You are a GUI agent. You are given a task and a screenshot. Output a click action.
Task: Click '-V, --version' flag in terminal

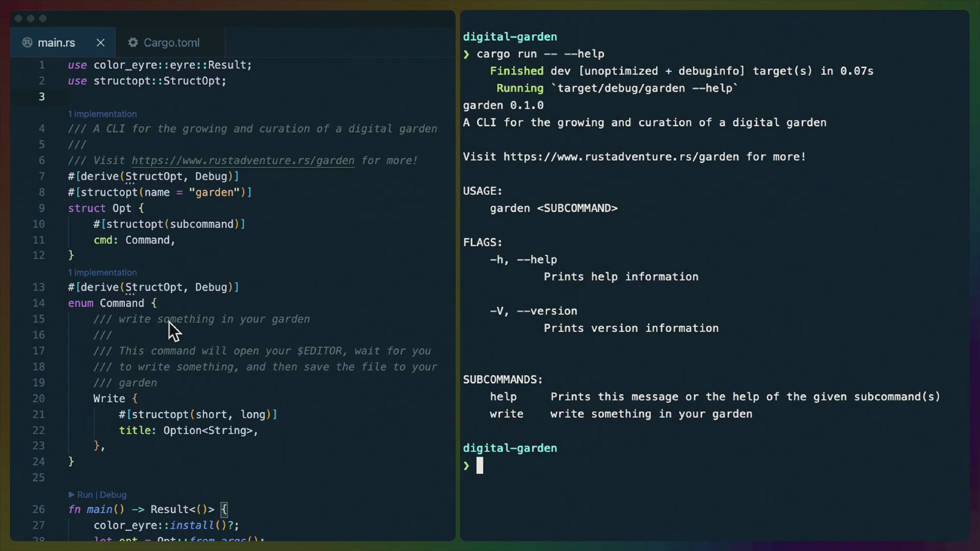point(533,311)
